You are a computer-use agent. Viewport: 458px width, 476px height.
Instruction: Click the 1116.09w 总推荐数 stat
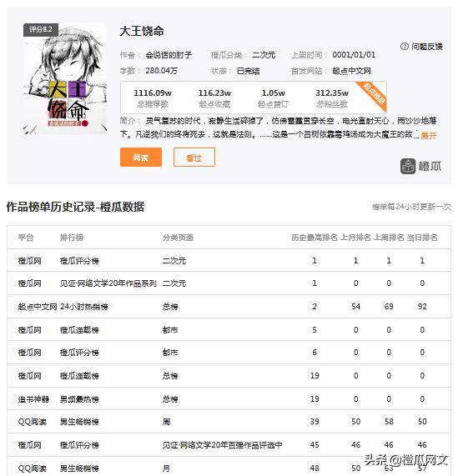coord(153,98)
